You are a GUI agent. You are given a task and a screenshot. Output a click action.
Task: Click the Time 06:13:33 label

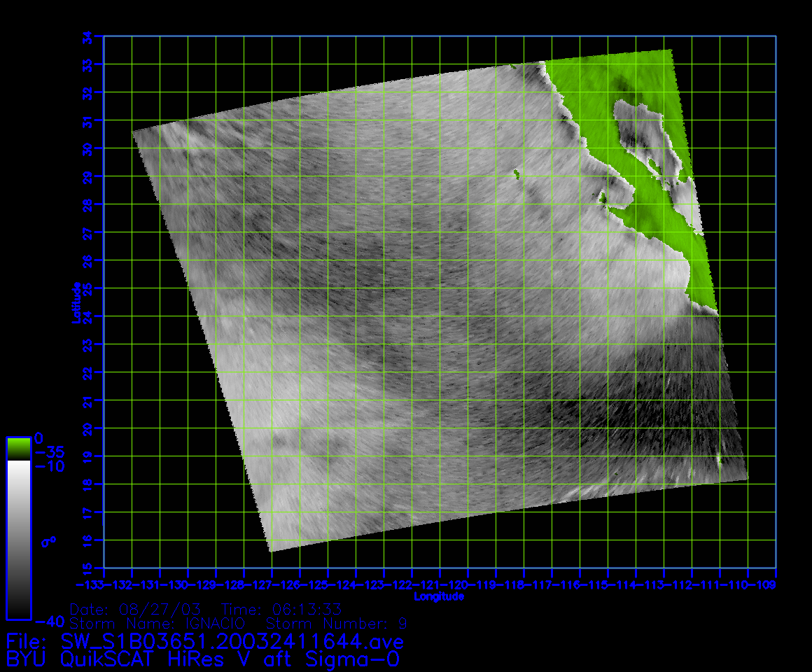(x=281, y=608)
